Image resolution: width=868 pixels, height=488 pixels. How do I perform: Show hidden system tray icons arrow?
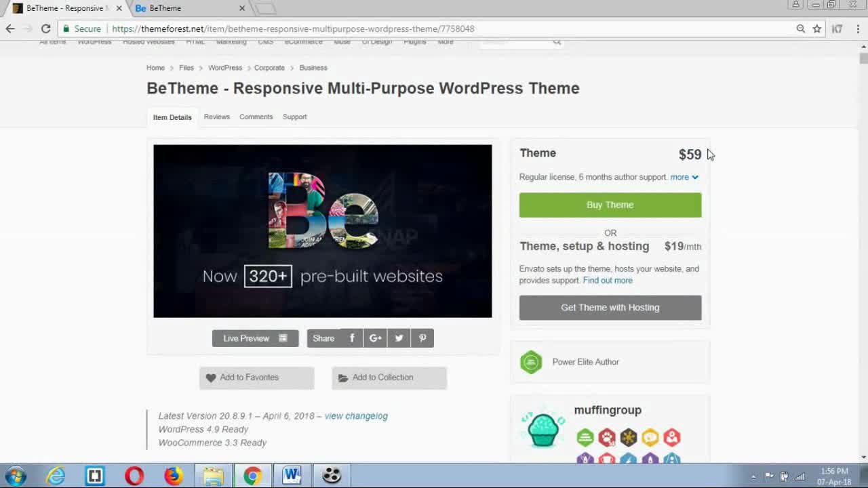[x=753, y=476]
